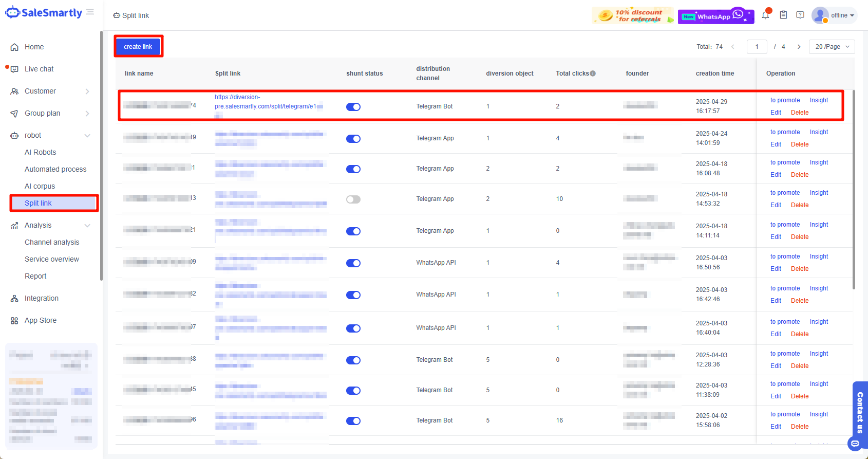Click the WhatsApp promotion banner

pyautogui.click(x=715, y=16)
